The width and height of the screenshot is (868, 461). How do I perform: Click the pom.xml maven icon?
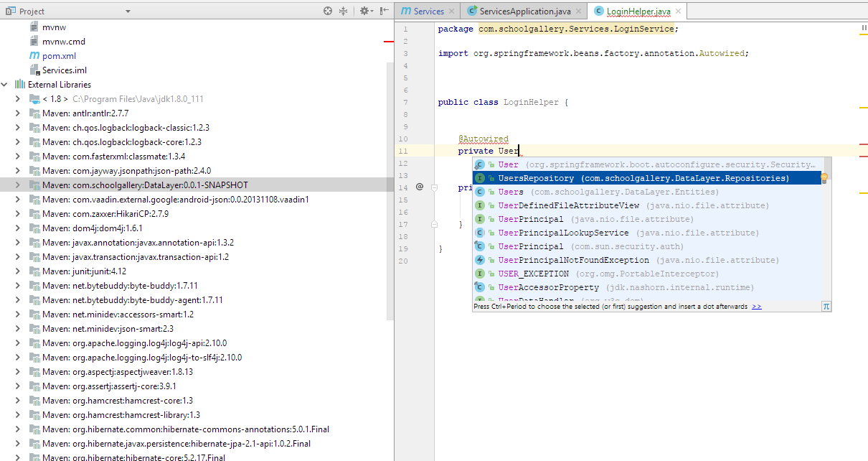click(34, 56)
